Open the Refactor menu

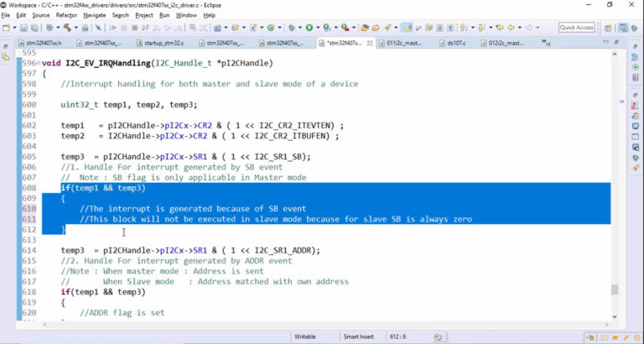(66, 15)
